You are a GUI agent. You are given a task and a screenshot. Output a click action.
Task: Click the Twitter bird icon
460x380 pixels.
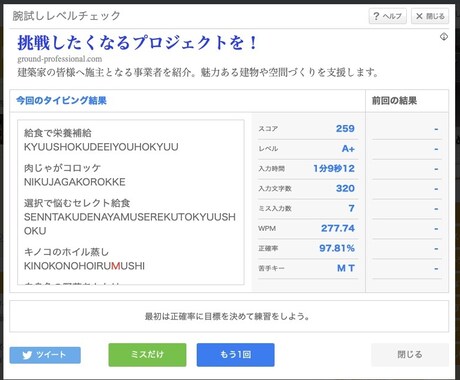[27, 355]
